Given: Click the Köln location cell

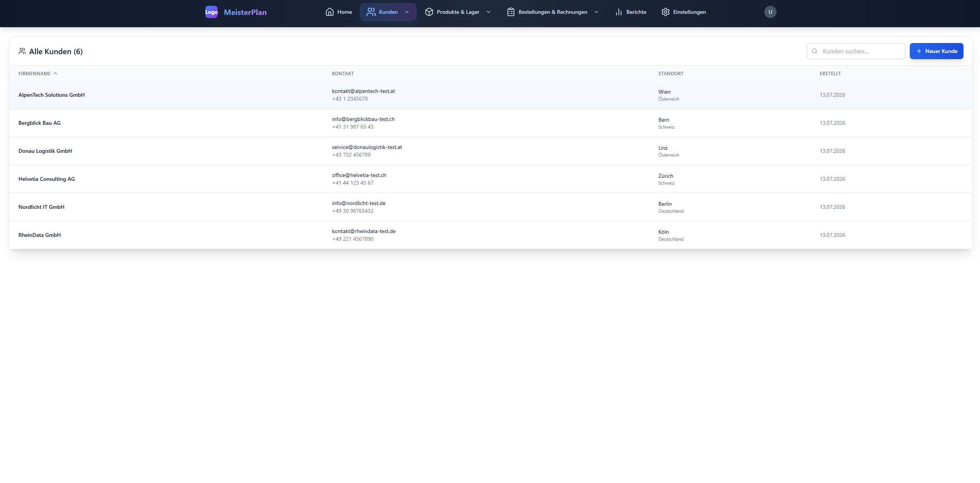Looking at the screenshot, I should [x=671, y=235].
